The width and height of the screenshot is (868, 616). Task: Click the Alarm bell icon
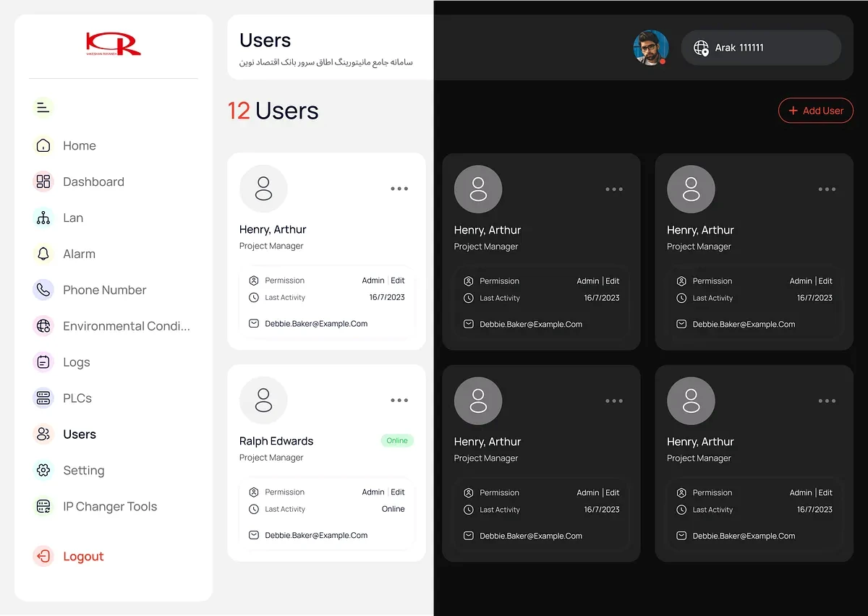coord(43,254)
